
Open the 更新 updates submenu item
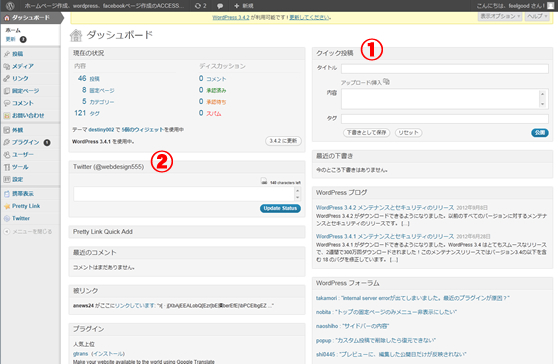pos(11,39)
